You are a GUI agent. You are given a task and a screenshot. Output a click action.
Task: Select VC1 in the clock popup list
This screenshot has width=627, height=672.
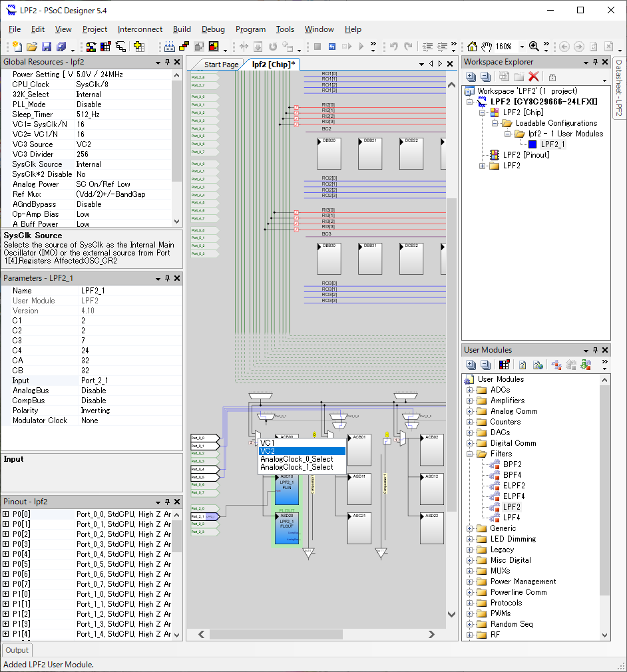pyautogui.click(x=302, y=442)
